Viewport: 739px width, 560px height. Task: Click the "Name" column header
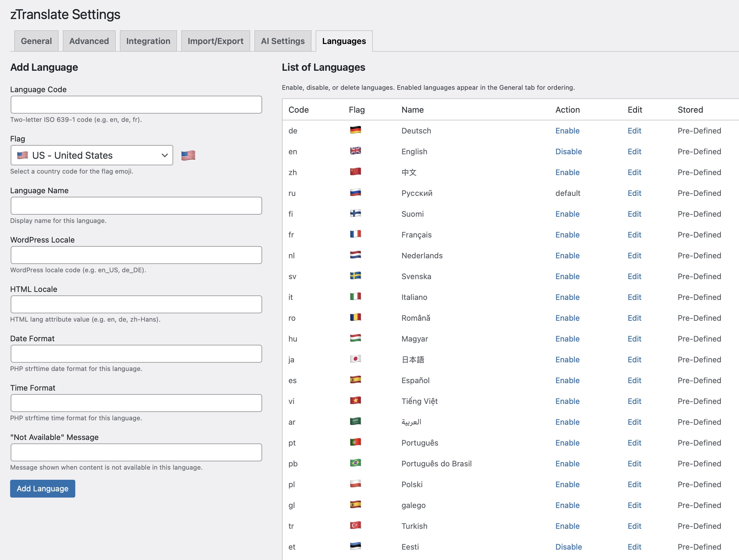tap(412, 110)
